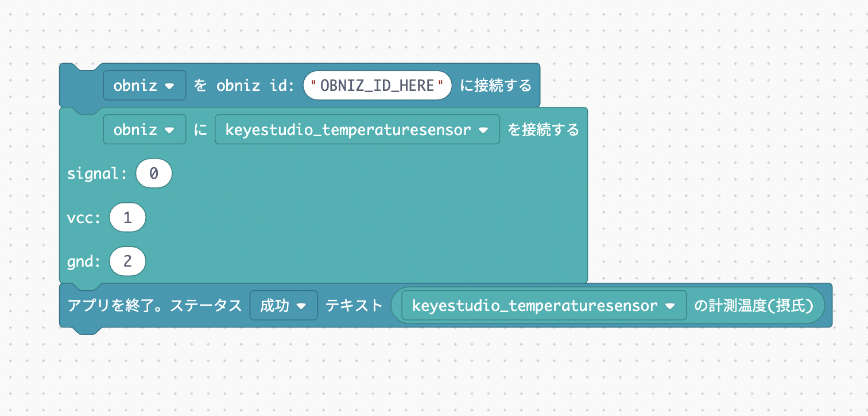The image size is (868, 416).
Task: Click the vcc pin value 1
Action: [x=127, y=217]
